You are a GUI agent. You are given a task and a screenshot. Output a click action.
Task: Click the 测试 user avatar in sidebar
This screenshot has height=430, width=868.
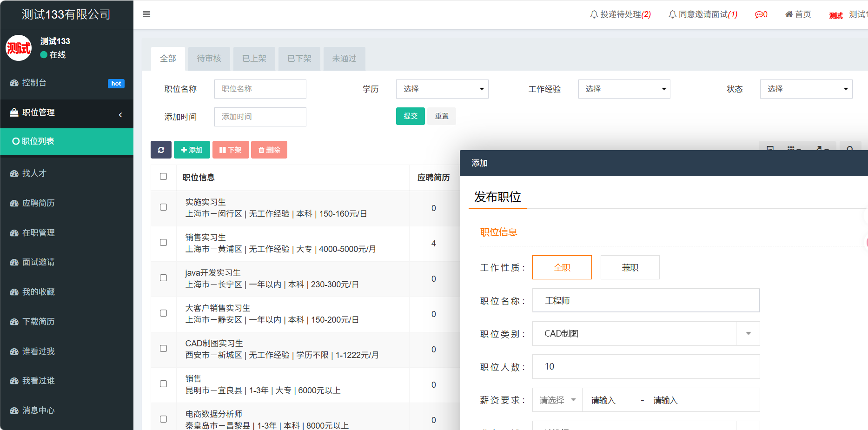point(19,48)
